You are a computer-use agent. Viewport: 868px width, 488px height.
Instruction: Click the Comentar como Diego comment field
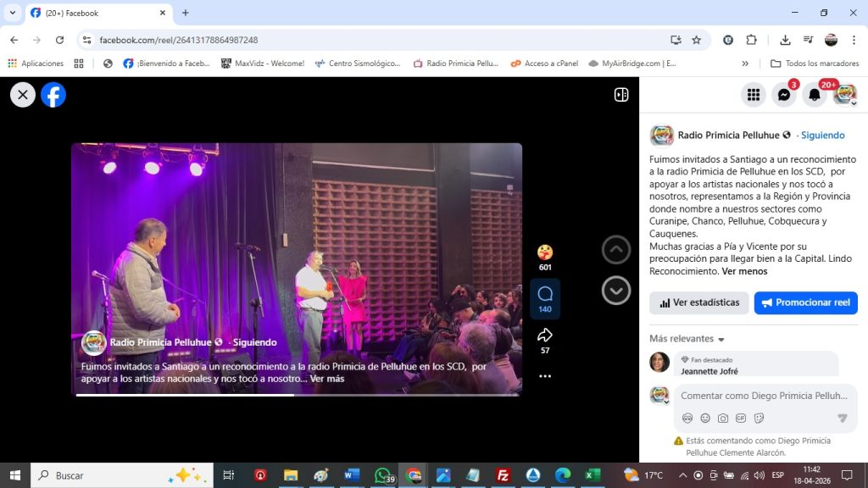pyautogui.click(x=763, y=396)
